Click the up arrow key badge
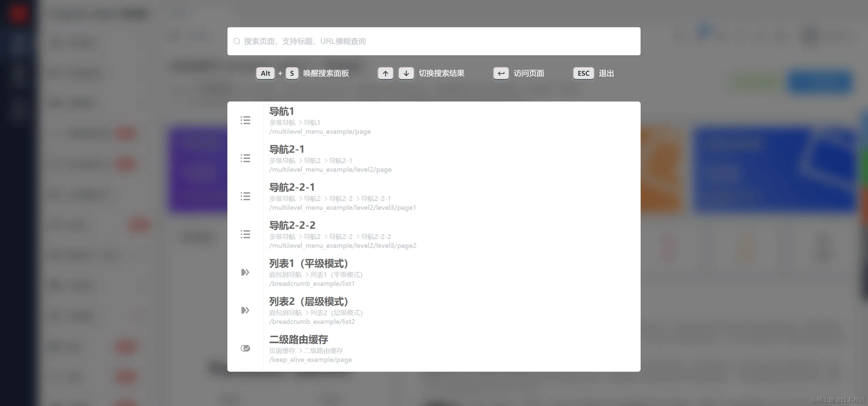The image size is (868, 406). (385, 73)
